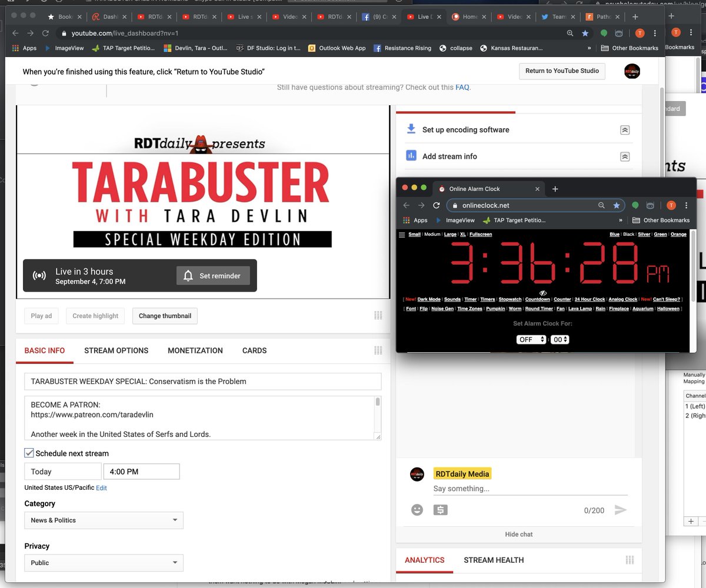Open the Stopwatch link on onlineclock.net
Screen dimensions: 706x588
point(510,299)
